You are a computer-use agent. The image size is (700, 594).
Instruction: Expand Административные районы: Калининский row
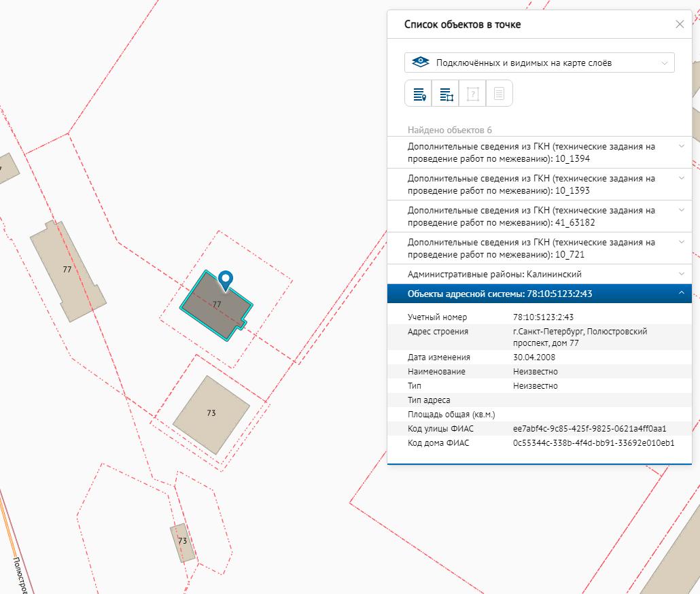(540, 274)
